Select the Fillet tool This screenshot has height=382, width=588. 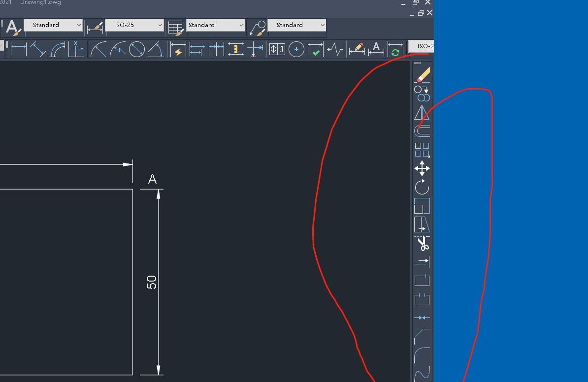[x=422, y=355]
